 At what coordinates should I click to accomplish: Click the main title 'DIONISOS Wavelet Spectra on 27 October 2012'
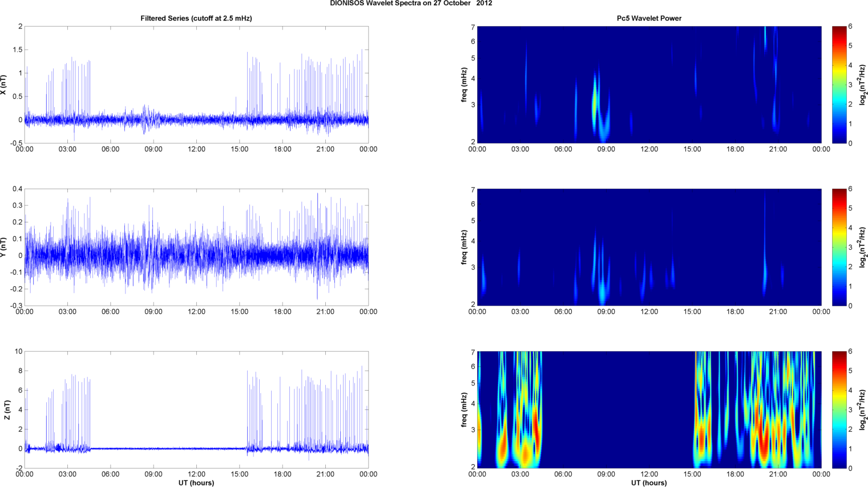(x=411, y=3)
